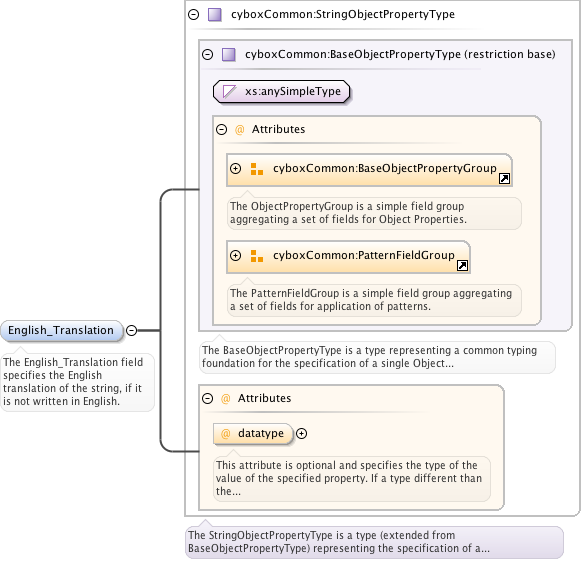The image size is (582, 562).
Task: Click the purple BaseObjectPropertyType type icon
Action: tap(229, 55)
